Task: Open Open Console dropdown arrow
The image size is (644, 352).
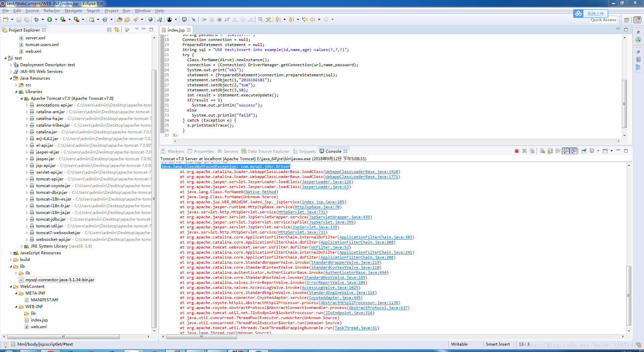Action: (611, 151)
